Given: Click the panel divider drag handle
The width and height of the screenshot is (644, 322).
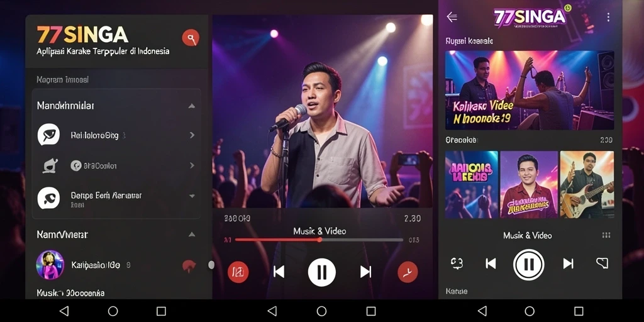Looking at the screenshot, I should pos(211,265).
